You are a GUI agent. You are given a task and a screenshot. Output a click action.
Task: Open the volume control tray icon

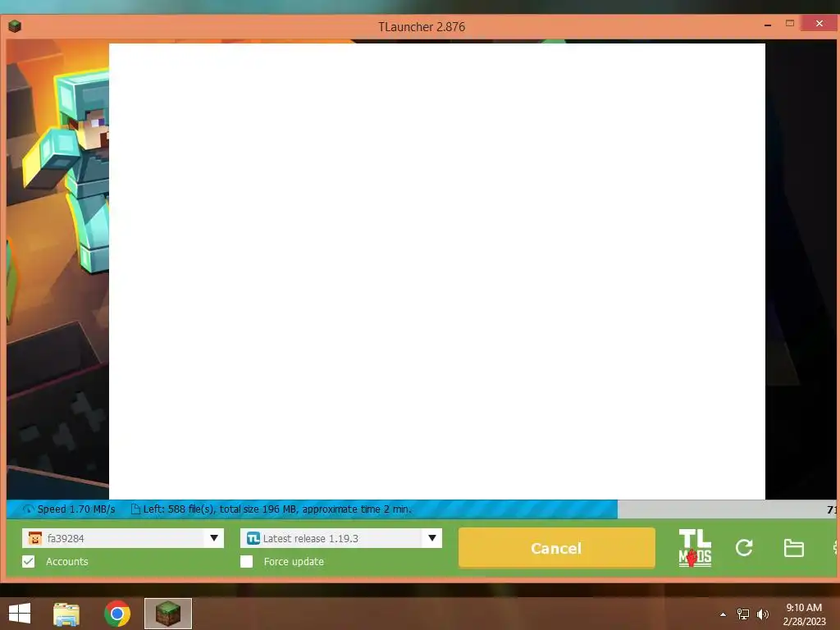[762, 614]
